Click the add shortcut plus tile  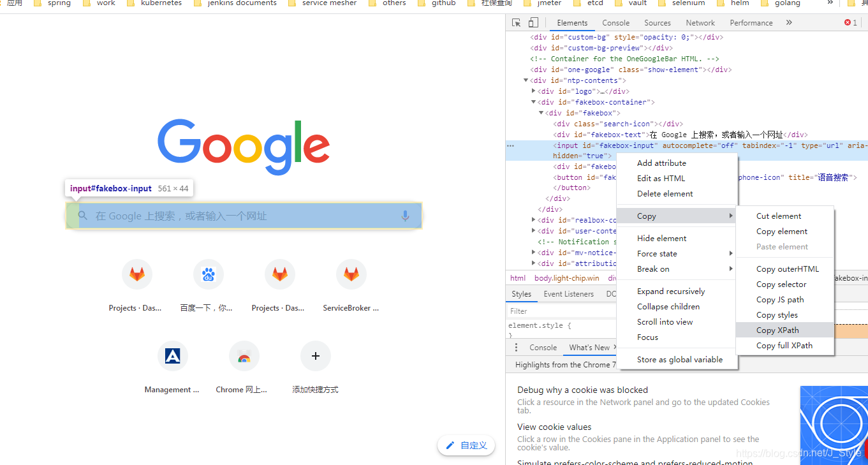coord(315,356)
